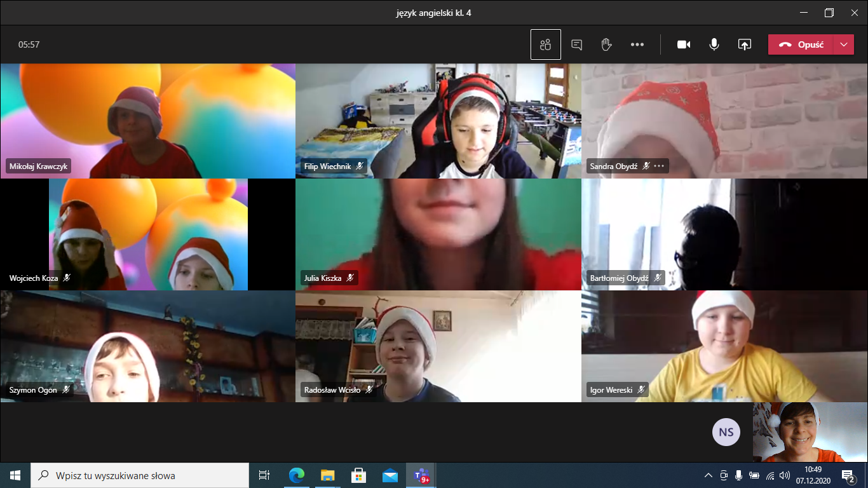Open Microsoft Teams from the taskbar
The height and width of the screenshot is (488, 868).
coord(421,475)
